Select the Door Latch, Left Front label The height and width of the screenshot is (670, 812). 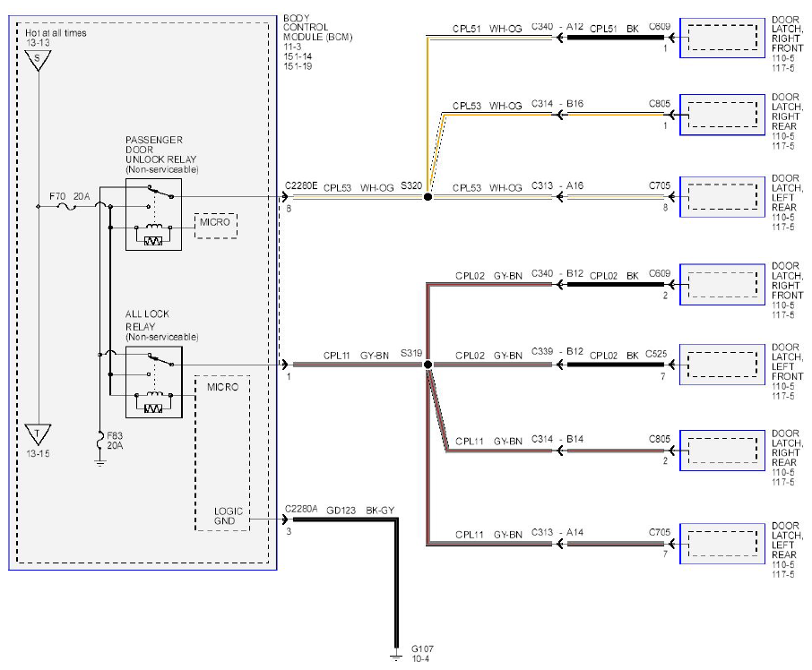[x=787, y=362]
